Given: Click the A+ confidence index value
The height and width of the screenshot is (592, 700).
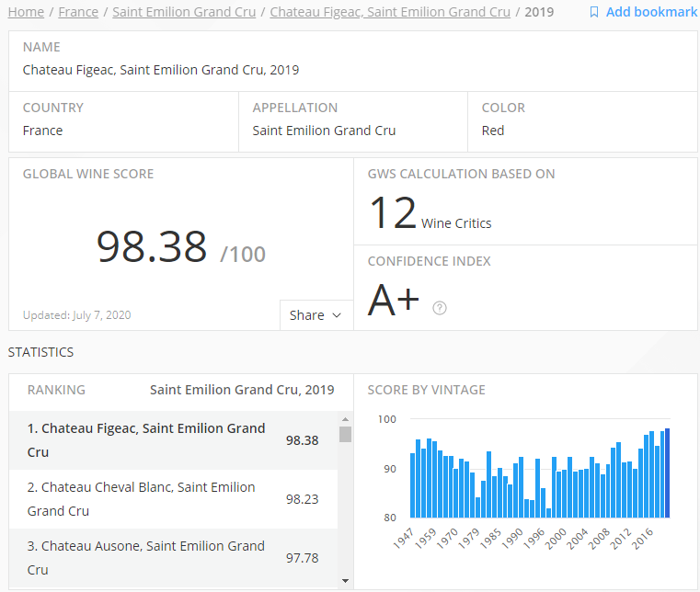Looking at the screenshot, I should [394, 300].
